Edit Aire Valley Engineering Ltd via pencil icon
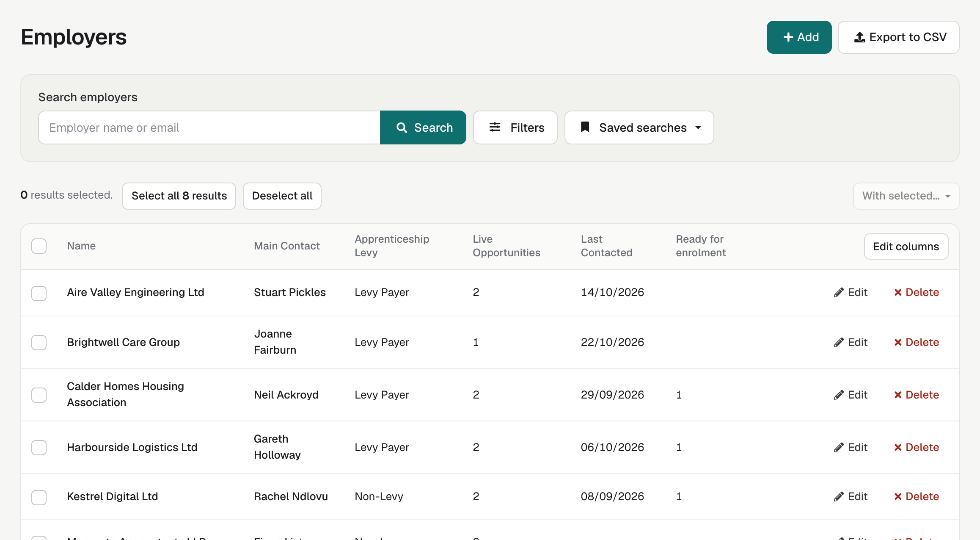 (x=851, y=292)
